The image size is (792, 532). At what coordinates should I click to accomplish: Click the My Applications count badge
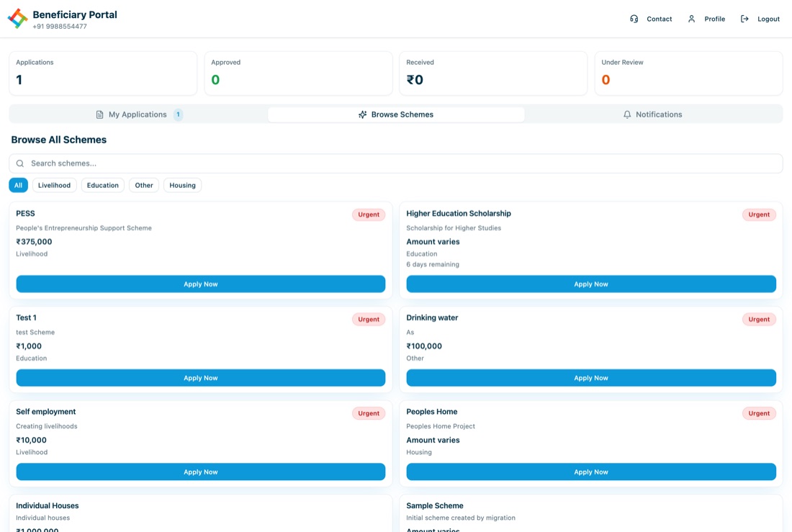(x=178, y=114)
